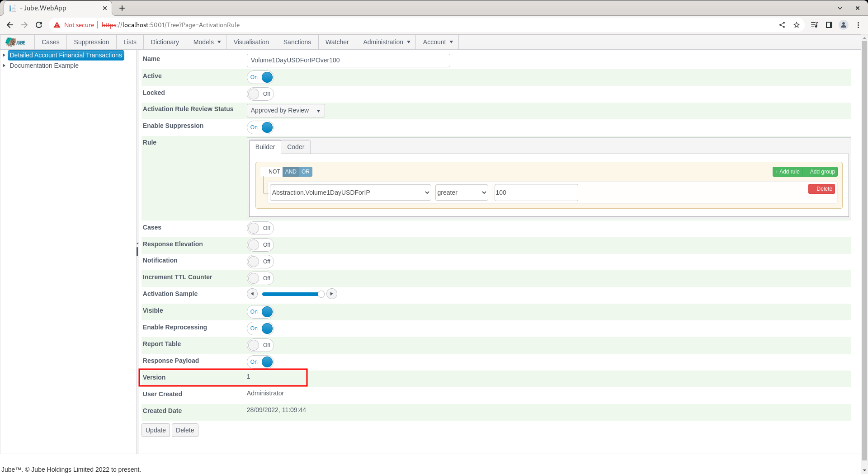Click the Update button
The width and height of the screenshot is (868, 474).
(156, 430)
